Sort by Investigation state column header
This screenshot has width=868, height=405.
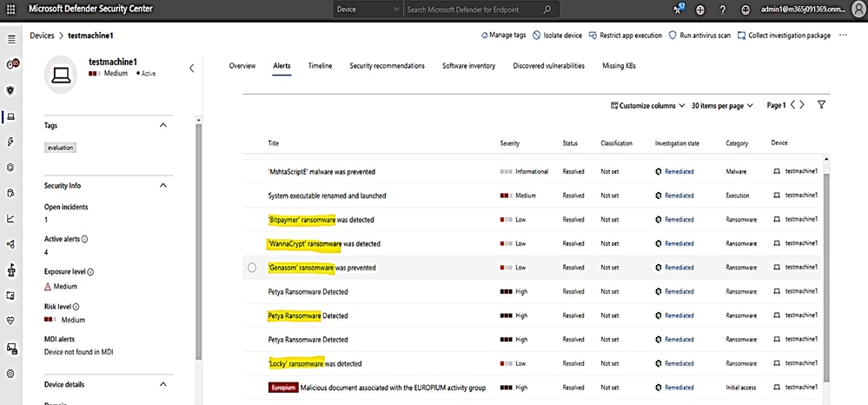[x=677, y=143]
